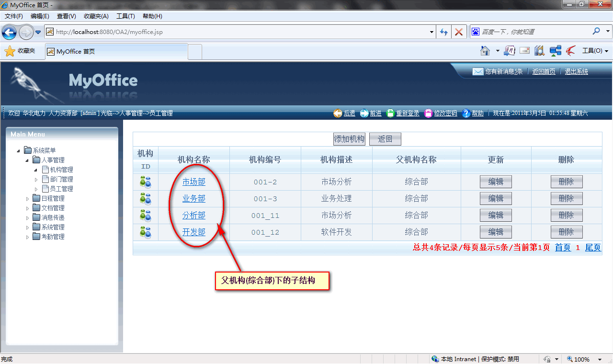This screenshot has width=613, height=364.
Task: Click the globe Intranet zone icon in status bar
Action: [x=435, y=359]
